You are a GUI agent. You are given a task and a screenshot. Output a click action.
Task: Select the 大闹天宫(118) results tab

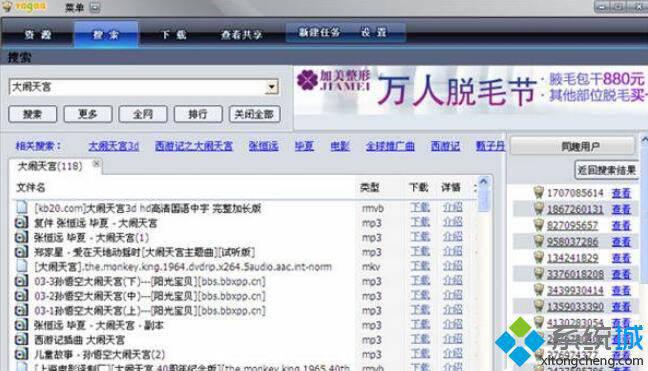[x=50, y=166]
